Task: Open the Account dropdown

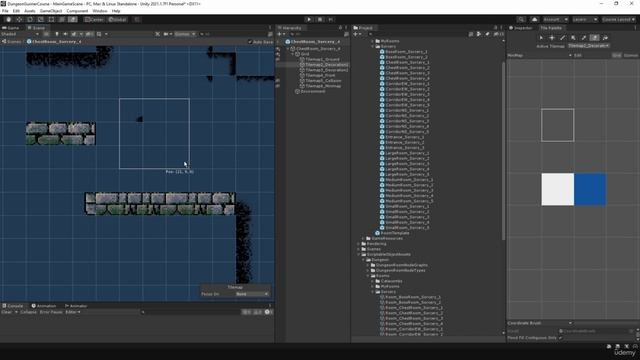Action: [x=556, y=20]
